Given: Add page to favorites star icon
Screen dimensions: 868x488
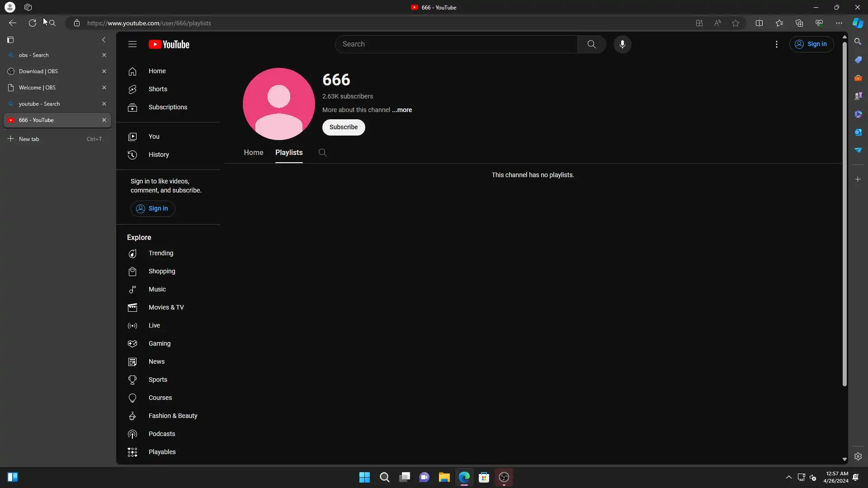Looking at the screenshot, I should [x=736, y=23].
